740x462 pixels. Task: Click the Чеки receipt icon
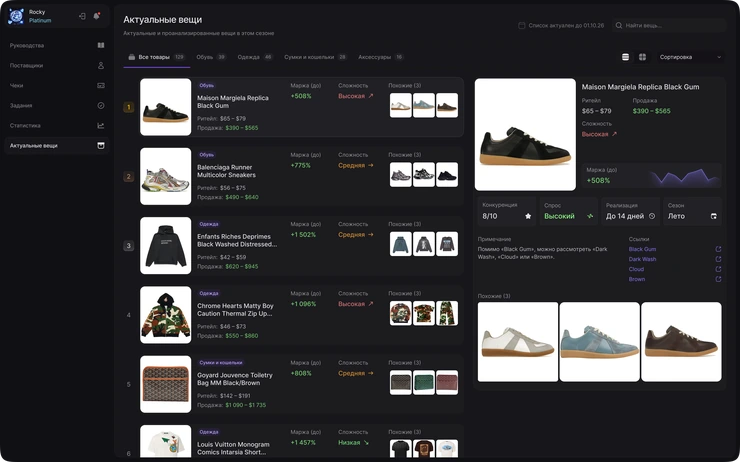101,85
